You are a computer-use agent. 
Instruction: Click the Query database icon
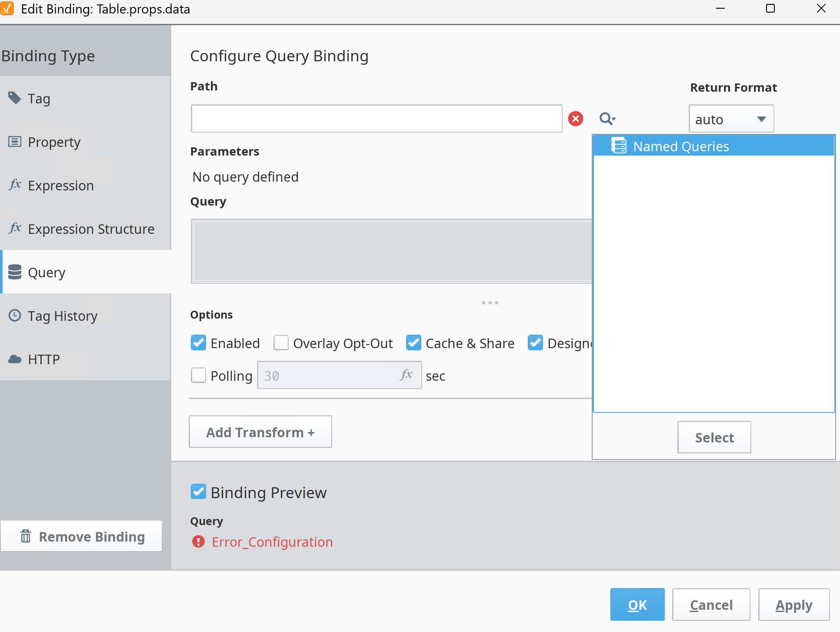tap(15, 272)
